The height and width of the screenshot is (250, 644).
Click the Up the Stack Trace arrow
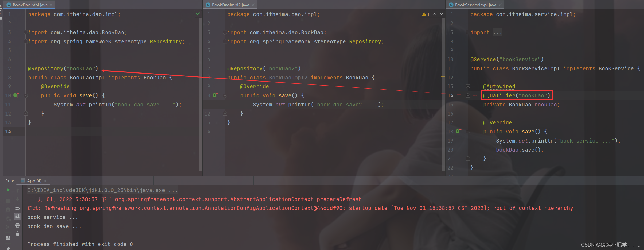coord(18,190)
